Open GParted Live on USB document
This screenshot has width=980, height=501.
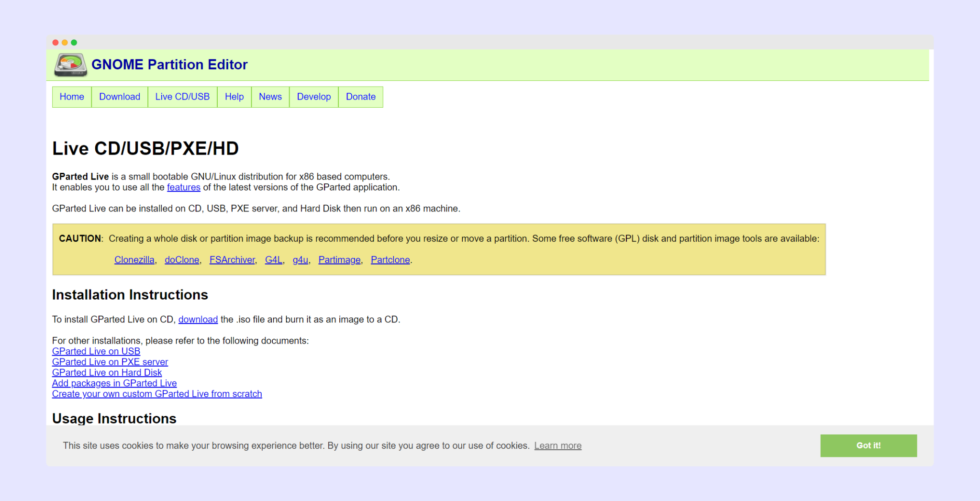pyautogui.click(x=96, y=351)
